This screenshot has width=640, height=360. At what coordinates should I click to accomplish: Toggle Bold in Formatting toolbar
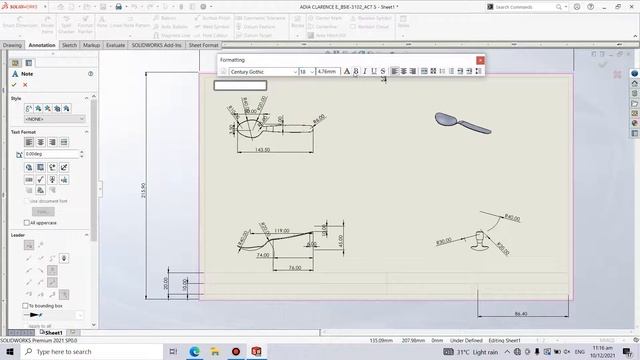(x=356, y=71)
